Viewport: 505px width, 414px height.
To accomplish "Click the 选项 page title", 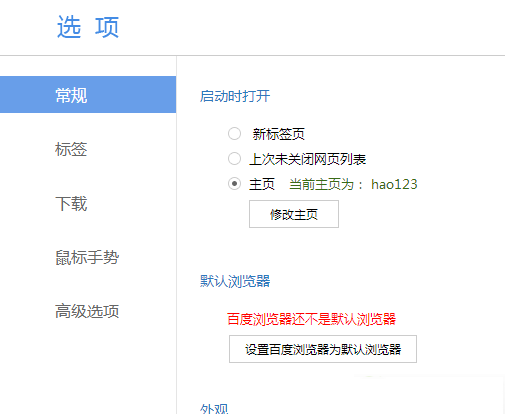I will click(88, 27).
